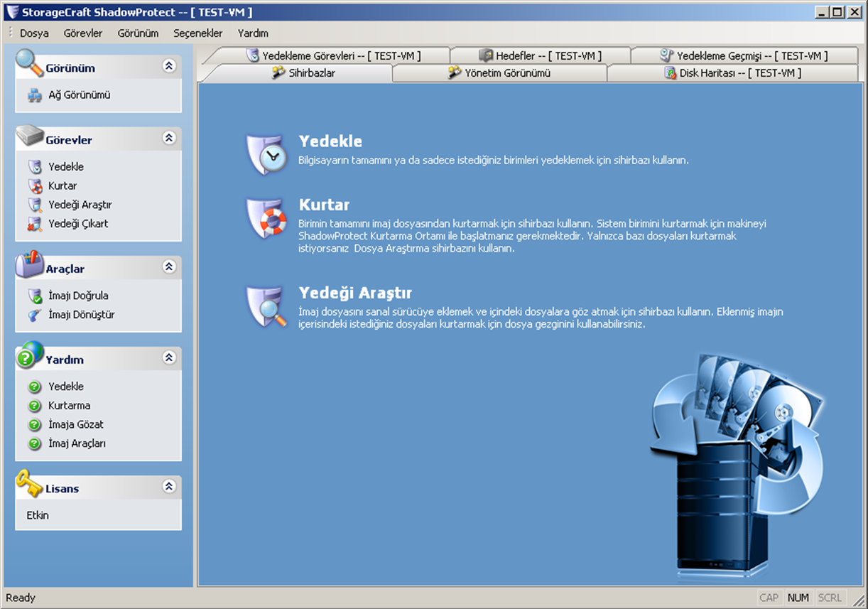The height and width of the screenshot is (609, 868).
Task: Click the Kurtar wizard lifebuoy icon
Action: pyautogui.click(x=267, y=218)
